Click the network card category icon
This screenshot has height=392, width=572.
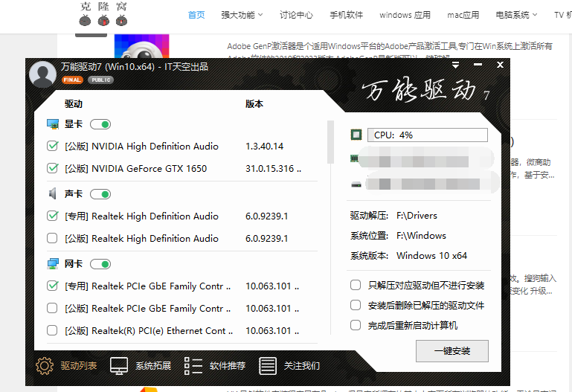[53, 263]
